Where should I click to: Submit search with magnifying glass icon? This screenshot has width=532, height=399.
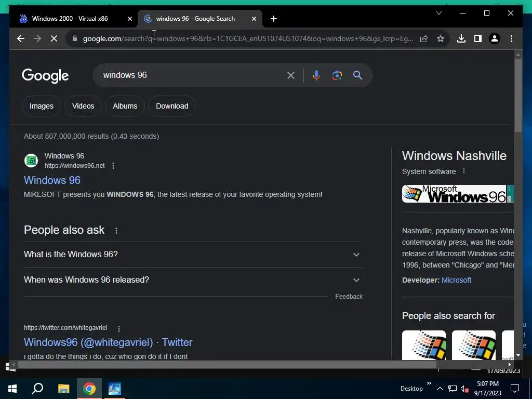tap(357, 75)
